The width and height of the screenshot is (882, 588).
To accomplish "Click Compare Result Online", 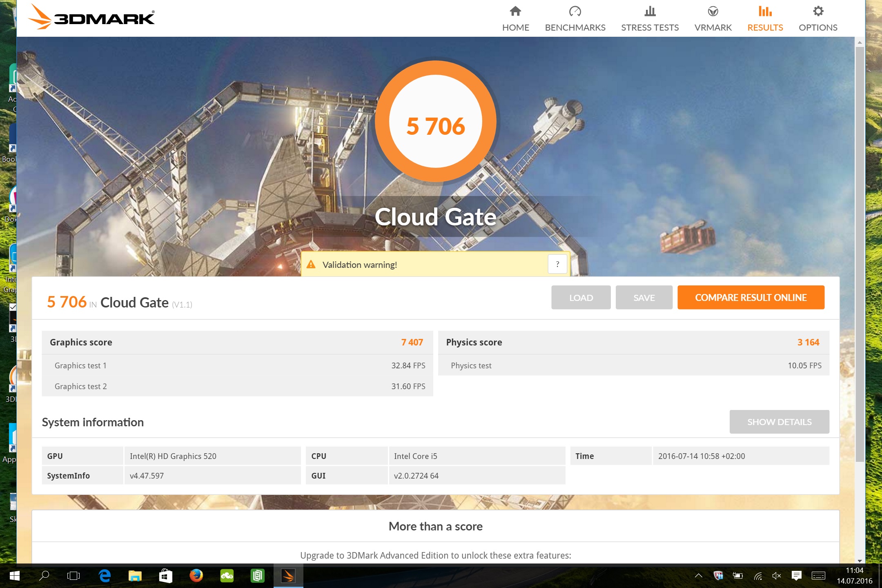I will coord(751,297).
